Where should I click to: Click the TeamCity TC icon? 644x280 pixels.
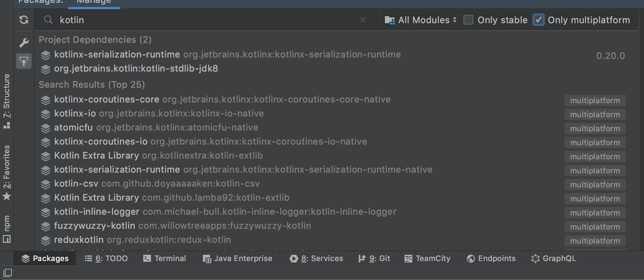(408, 259)
